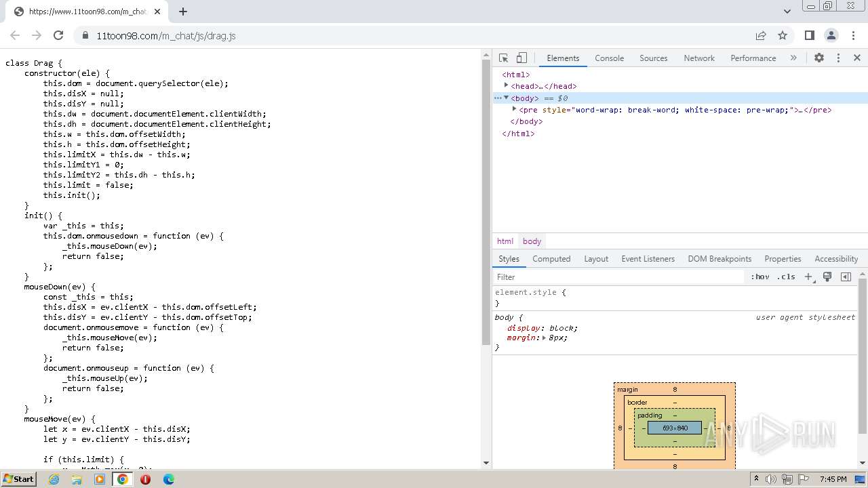Click html in the breadcrumb bar
This screenshot has height=488, width=868.
505,241
